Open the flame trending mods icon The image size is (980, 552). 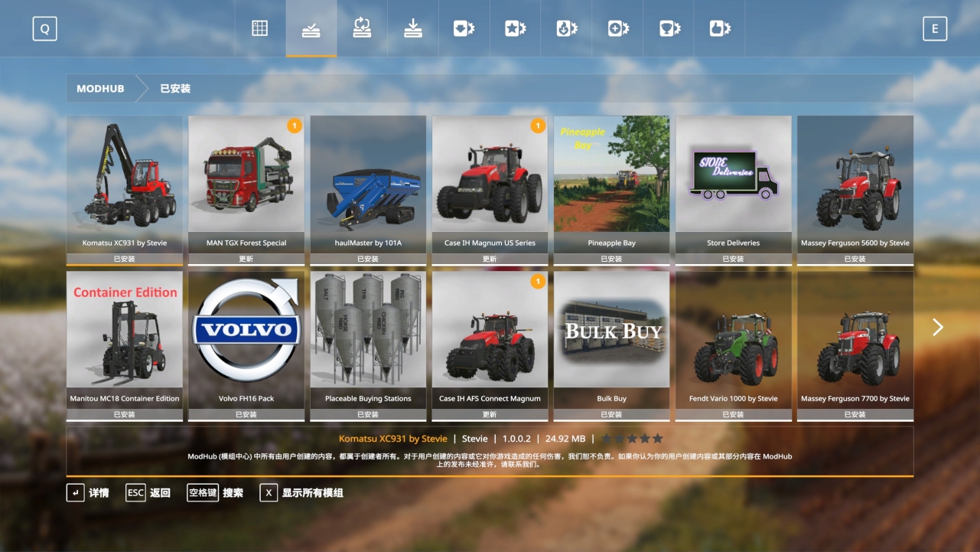coord(566,29)
